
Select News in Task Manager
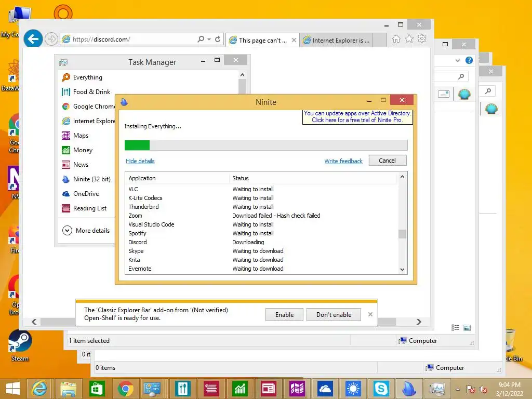(x=81, y=165)
